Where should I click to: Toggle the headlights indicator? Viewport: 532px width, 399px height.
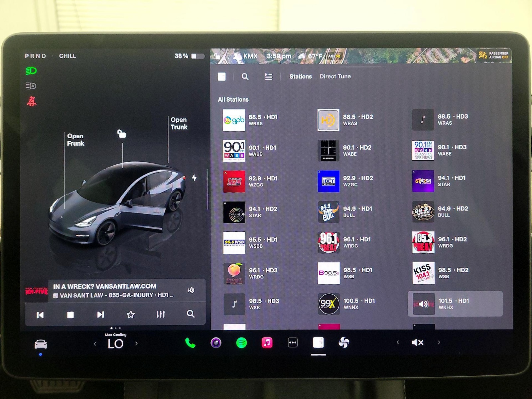click(x=31, y=71)
